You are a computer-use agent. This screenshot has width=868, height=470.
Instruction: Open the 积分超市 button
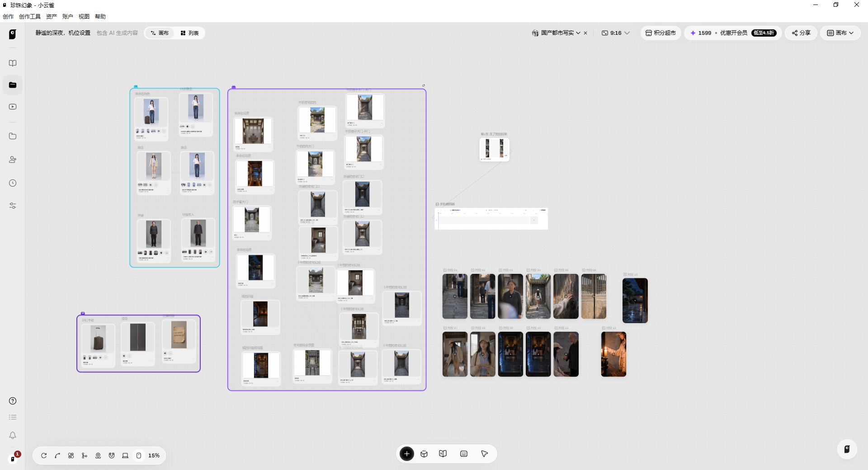660,33
